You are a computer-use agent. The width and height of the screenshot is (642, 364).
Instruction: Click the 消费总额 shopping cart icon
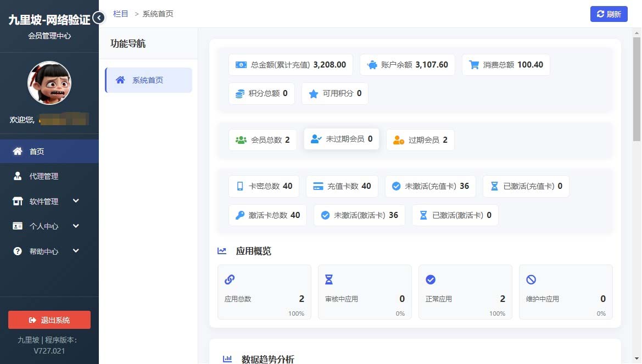click(473, 64)
